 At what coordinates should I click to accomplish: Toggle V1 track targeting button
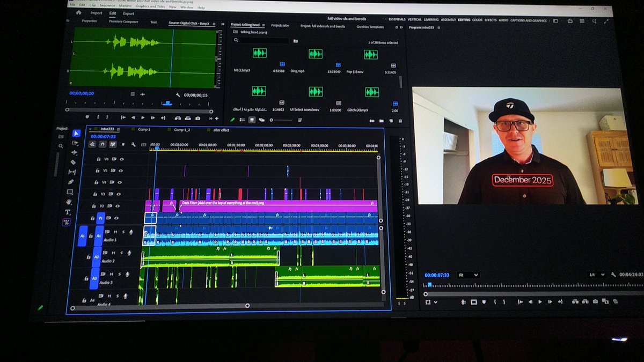pos(100,218)
